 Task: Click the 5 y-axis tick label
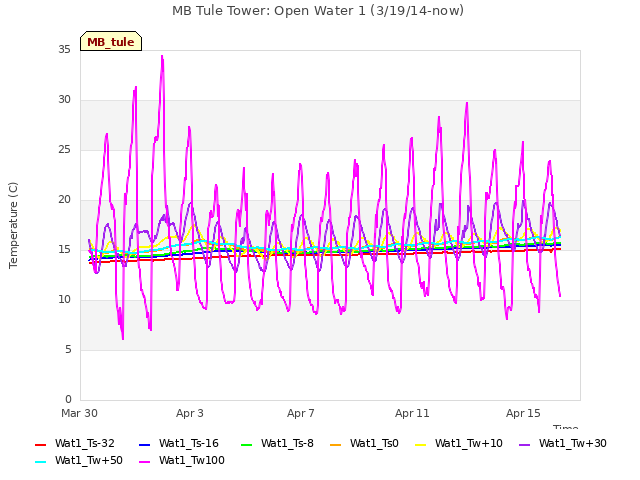click(x=68, y=350)
